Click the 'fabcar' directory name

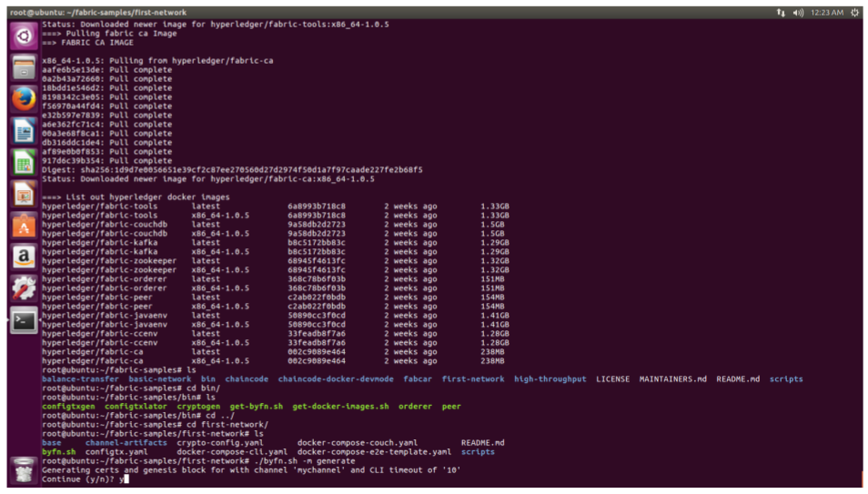pos(418,378)
